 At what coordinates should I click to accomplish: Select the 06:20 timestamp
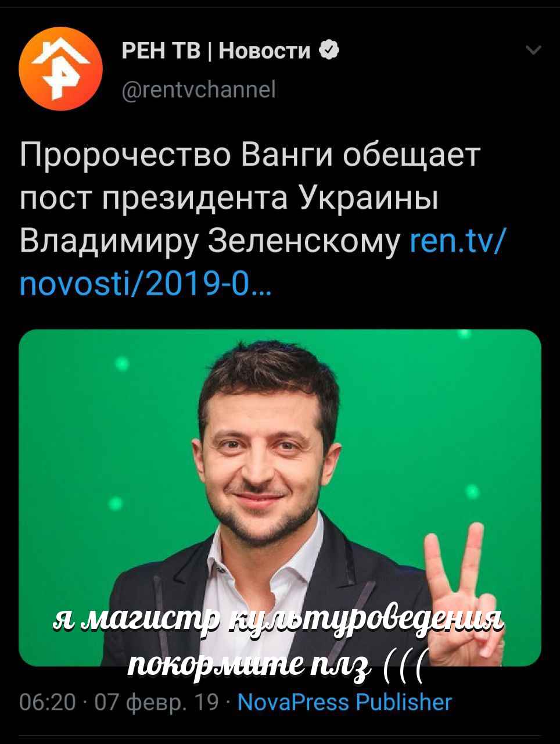[x=48, y=702]
